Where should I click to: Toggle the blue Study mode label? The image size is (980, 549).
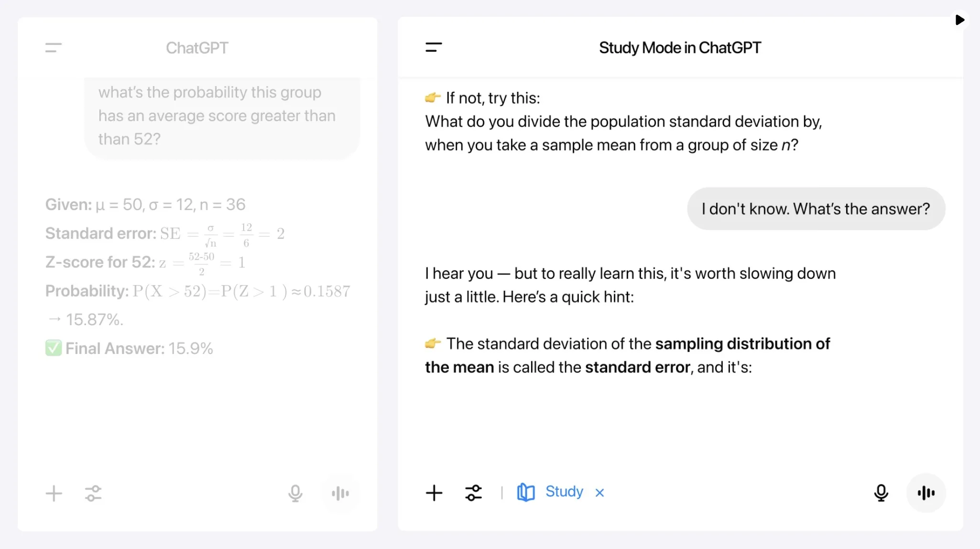(564, 492)
